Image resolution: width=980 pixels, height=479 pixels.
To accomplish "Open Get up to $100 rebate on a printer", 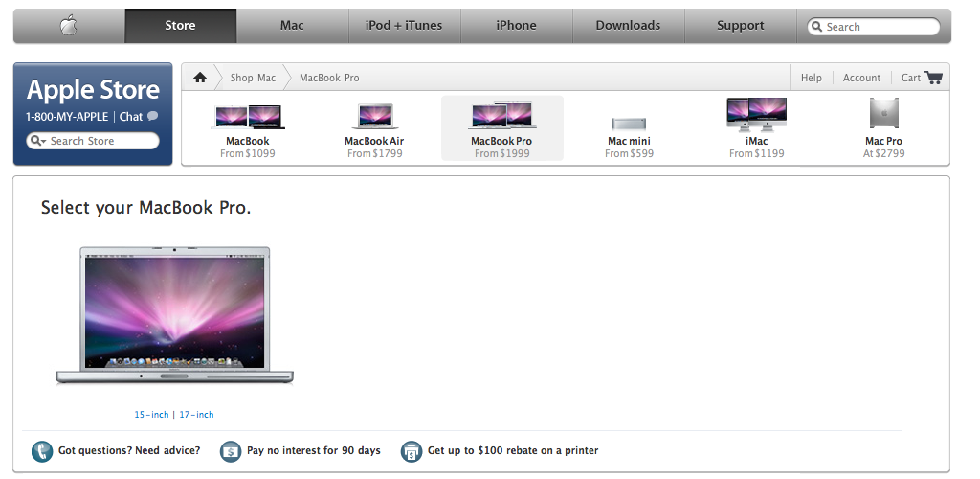I will coord(513,450).
